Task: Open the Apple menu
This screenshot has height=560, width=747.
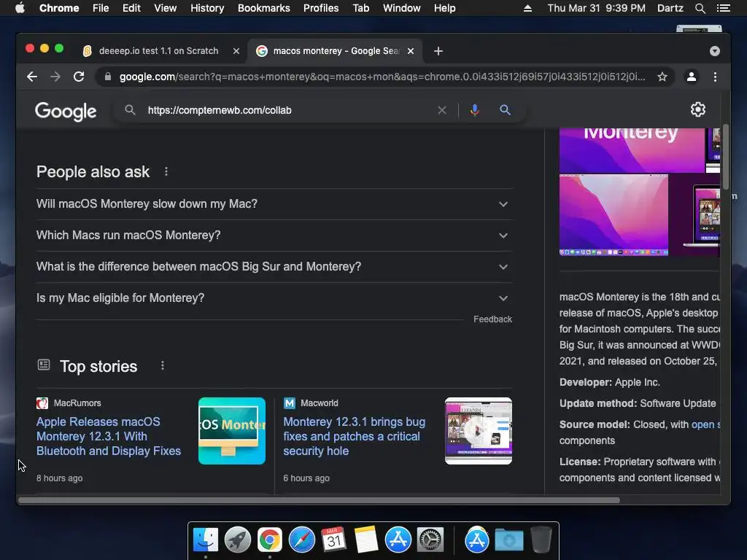Action: coord(20,8)
